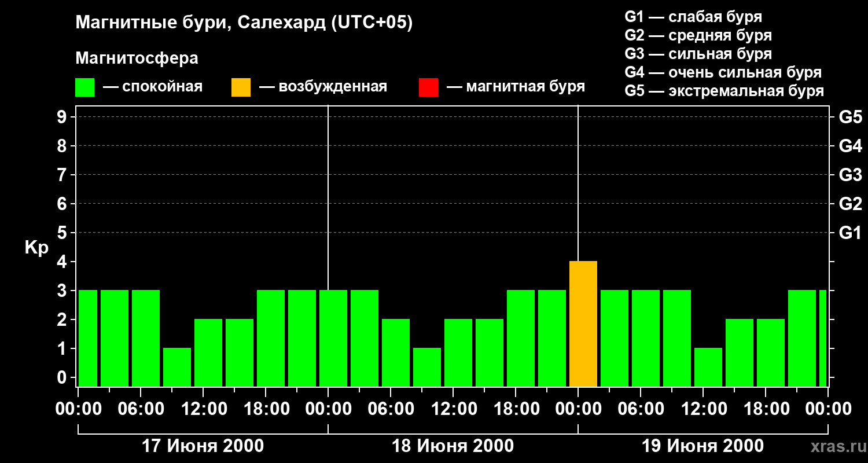Image resolution: width=868 pixels, height=463 pixels.
Task: Click the right-axis G4 level label
Action: pos(850,146)
